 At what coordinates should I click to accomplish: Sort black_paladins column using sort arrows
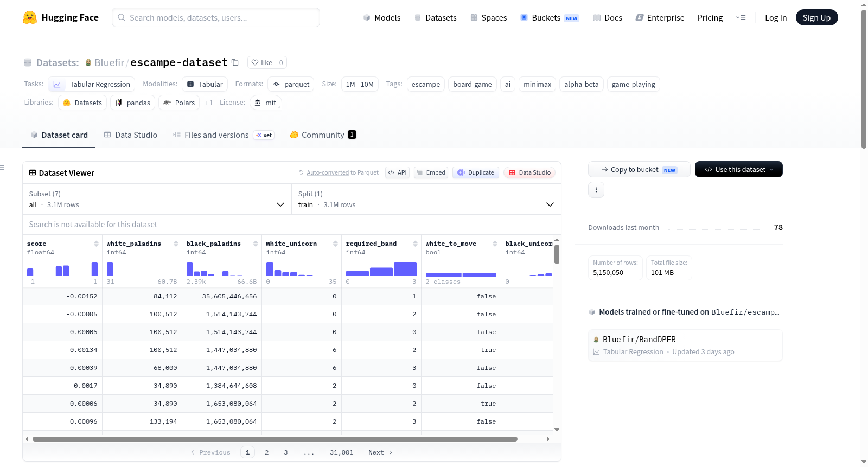(x=256, y=244)
